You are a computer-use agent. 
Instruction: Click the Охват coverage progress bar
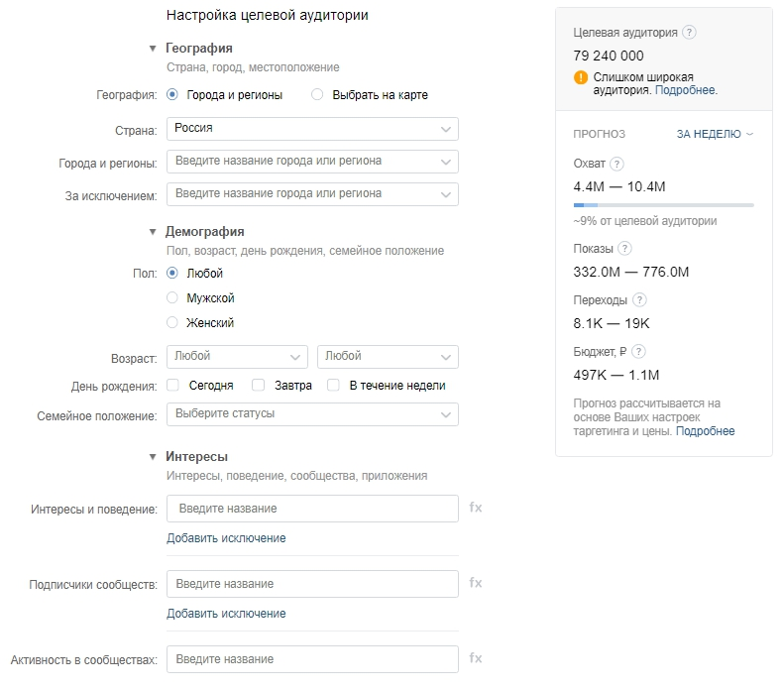(x=663, y=204)
